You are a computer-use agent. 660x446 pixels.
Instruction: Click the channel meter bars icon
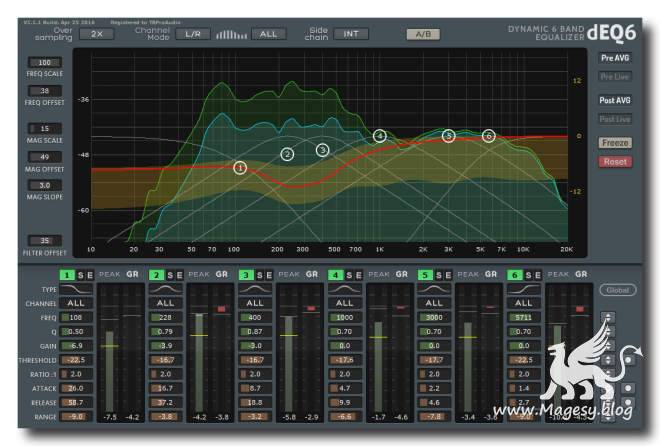click(x=231, y=35)
